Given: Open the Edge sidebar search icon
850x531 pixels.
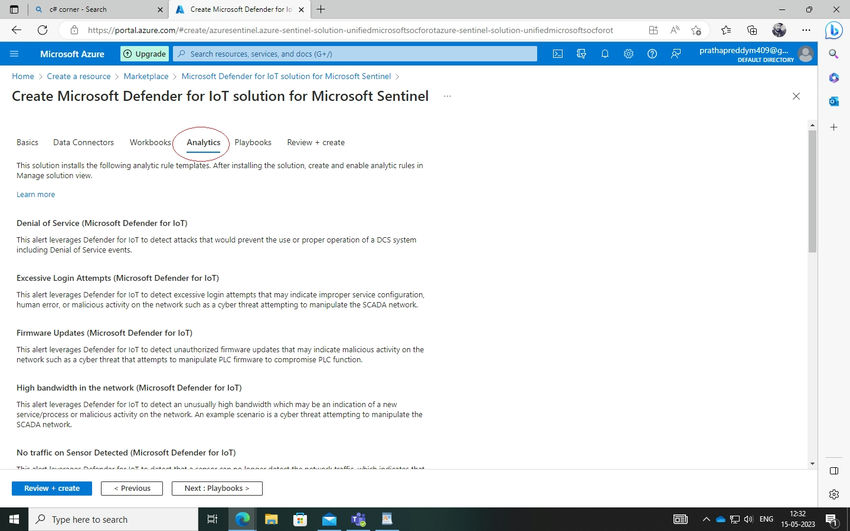Looking at the screenshot, I should pos(834,54).
